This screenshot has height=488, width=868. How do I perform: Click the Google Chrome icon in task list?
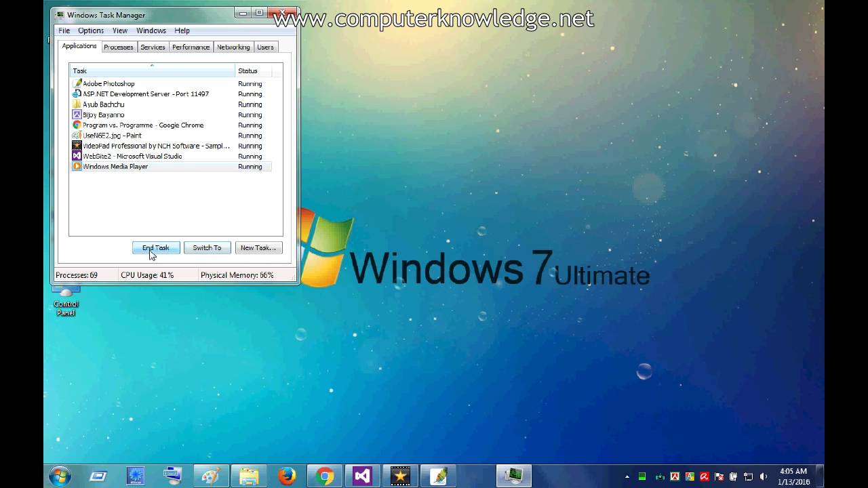77,125
